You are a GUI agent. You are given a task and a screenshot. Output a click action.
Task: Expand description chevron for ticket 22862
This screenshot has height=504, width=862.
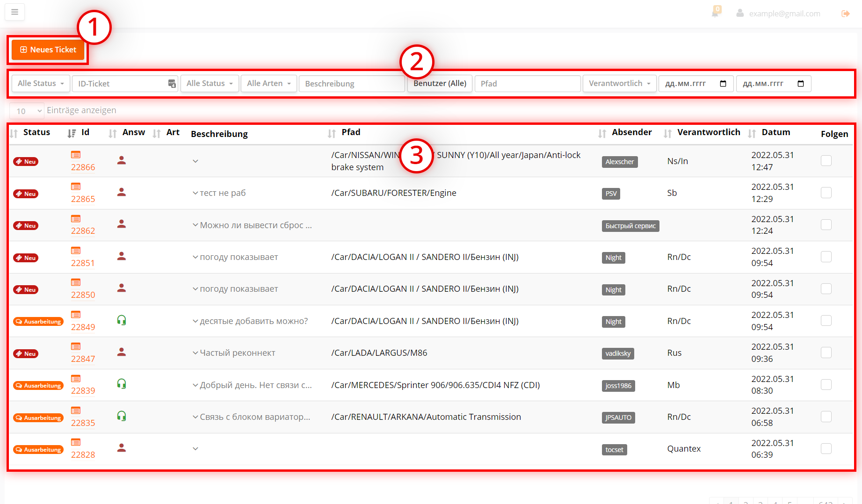coord(196,225)
